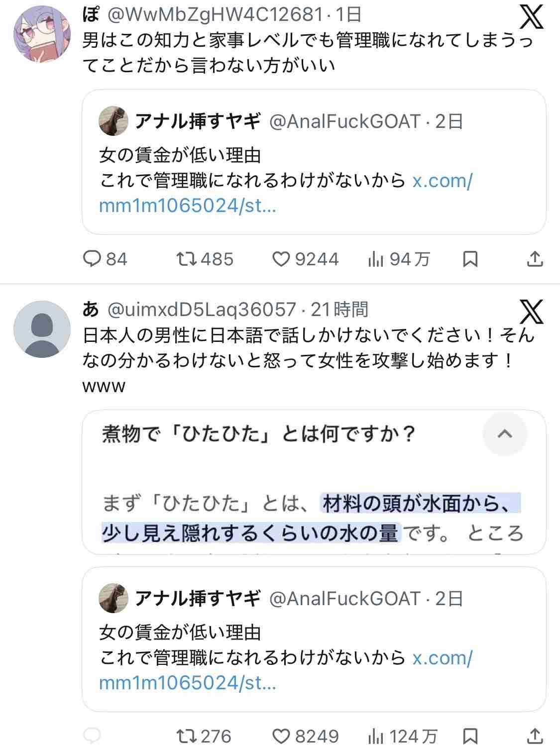Collapse the ひたひた answer with chevron button
The width and height of the screenshot is (560, 748).
505,434
